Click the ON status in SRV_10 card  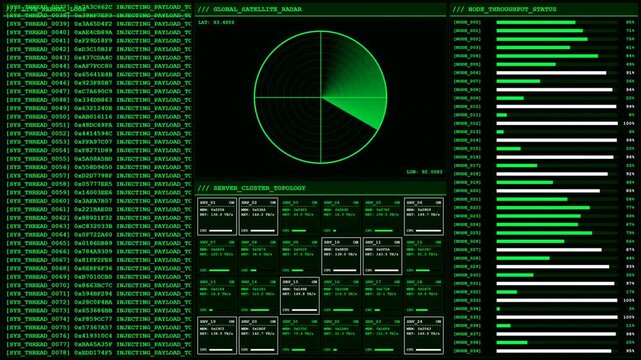pos(356,242)
